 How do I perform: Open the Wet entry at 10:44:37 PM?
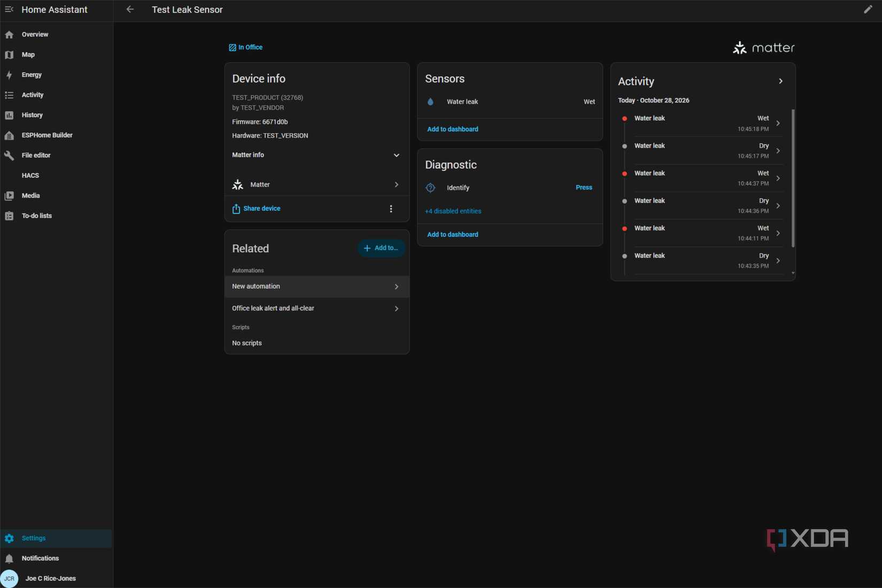701,178
